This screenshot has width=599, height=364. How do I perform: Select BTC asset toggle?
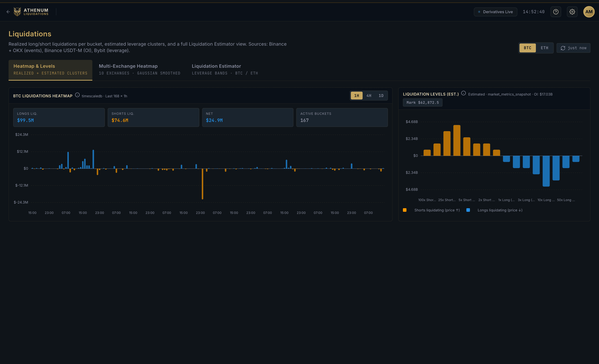point(528,48)
